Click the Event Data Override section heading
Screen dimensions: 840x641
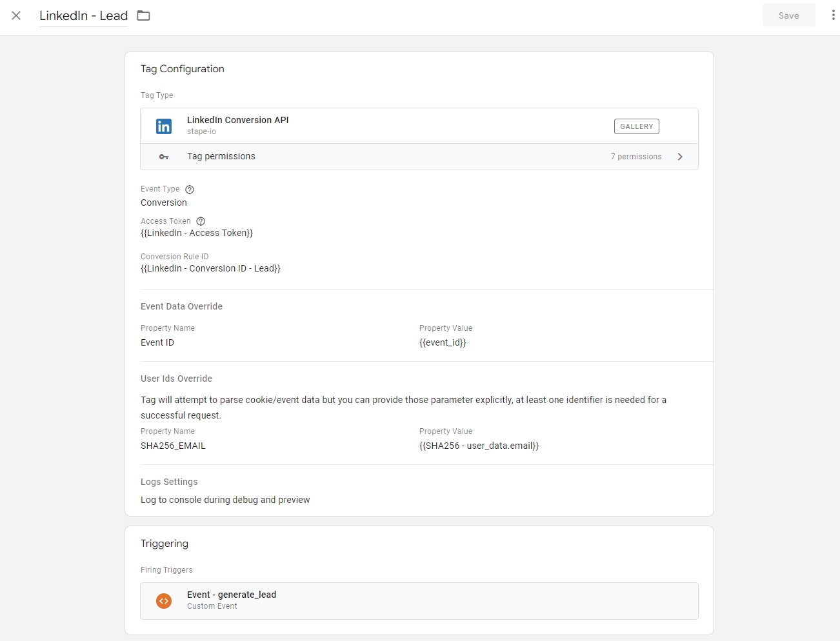pos(181,306)
